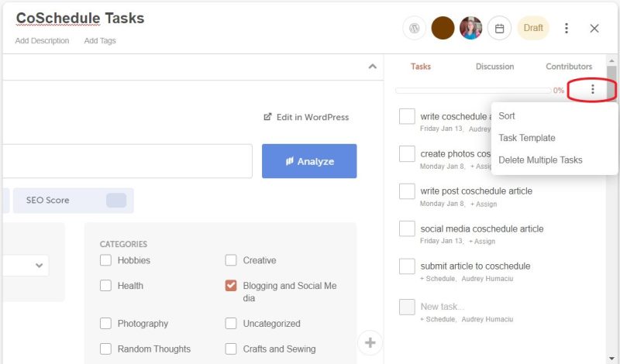Click the task progress bar at 0%
Screen dimensions: 620x364
474,91
